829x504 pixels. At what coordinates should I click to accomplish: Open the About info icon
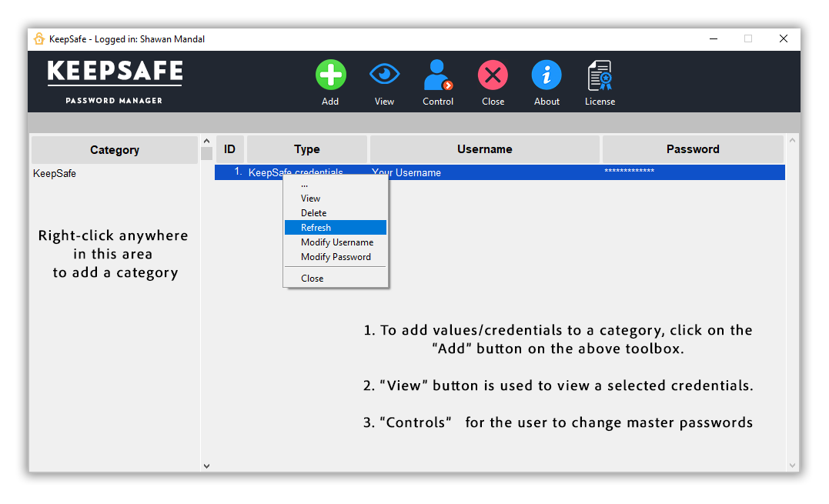[547, 75]
